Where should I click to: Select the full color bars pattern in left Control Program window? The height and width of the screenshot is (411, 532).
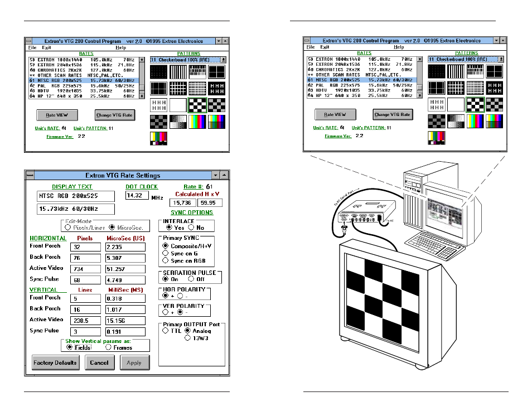[197, 122]
